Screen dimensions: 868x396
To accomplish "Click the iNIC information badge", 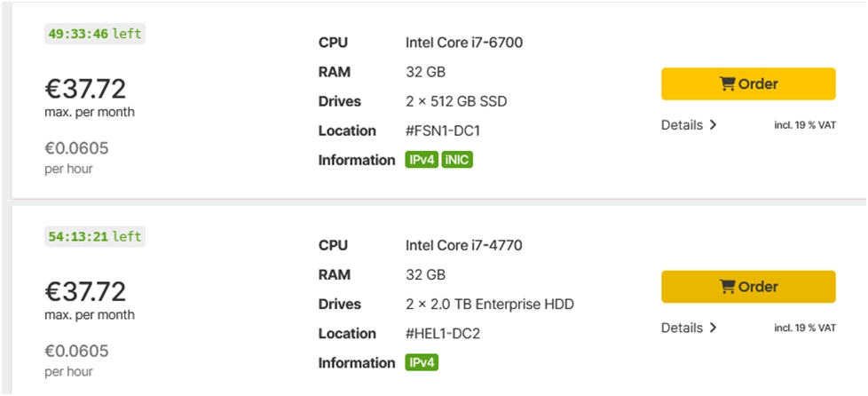I will coord(457,161).
